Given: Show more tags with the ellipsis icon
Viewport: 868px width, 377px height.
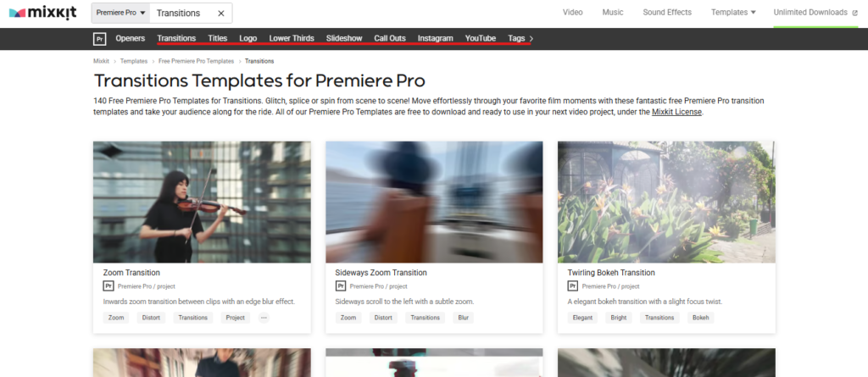Looking at the screenshot, I should tap(264, 318).
